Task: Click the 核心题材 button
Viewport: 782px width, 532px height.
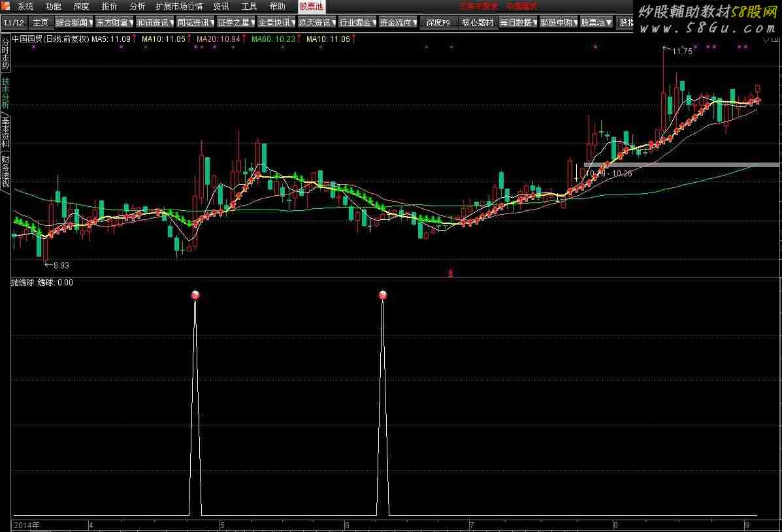Action: point(477,22)
